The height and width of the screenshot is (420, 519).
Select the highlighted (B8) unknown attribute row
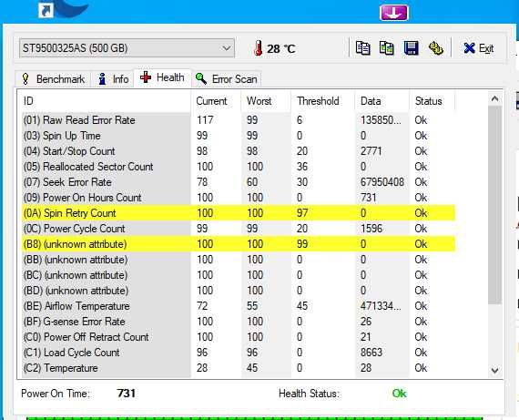coord(239,244)
